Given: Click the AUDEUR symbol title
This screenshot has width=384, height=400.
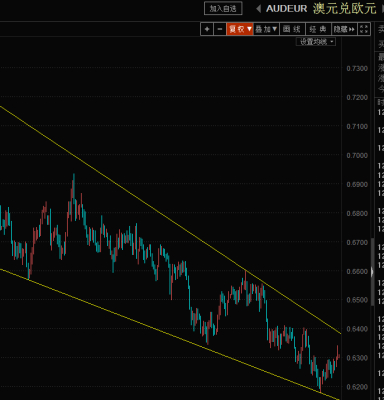Looking at the screenshot, I should (x=286, y=9).
